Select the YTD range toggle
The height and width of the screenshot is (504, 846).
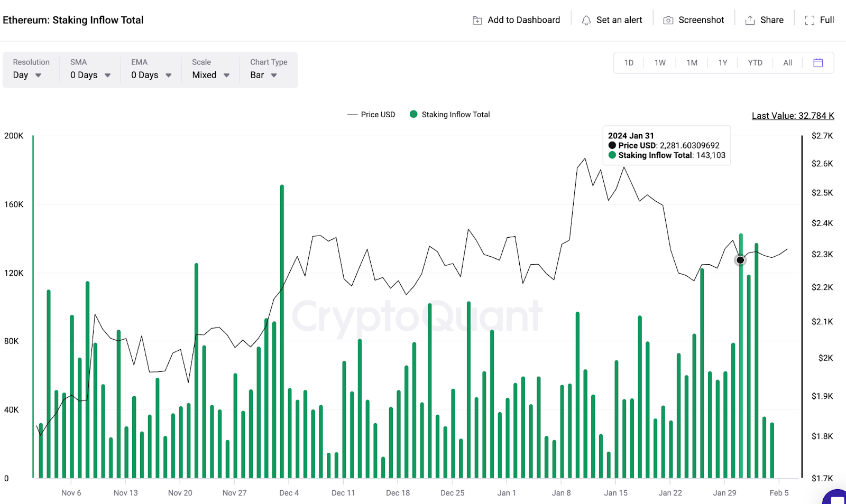click(x=755, y=62)
